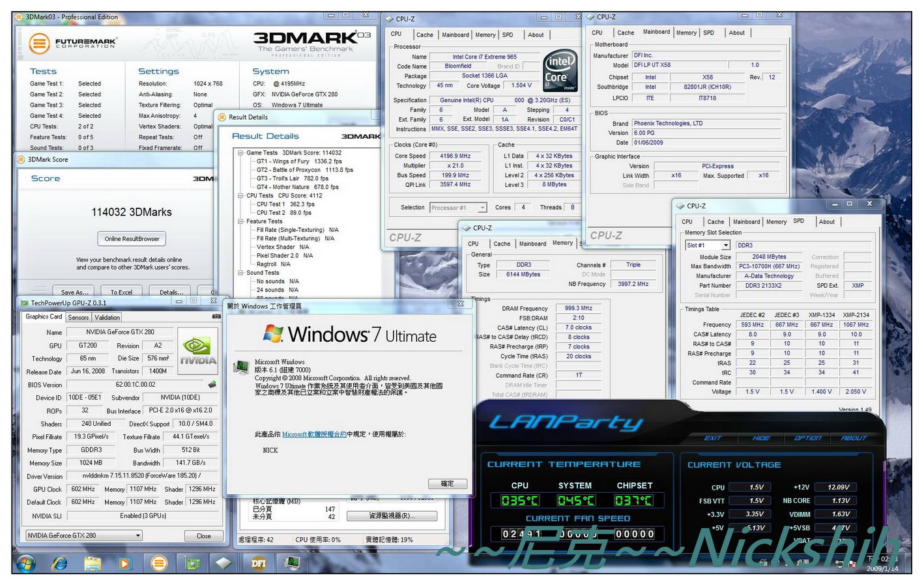Select 'GT4 - Mother Nature' result row
The width and height of the screenshot is (924, 586).
pos(298,187)
